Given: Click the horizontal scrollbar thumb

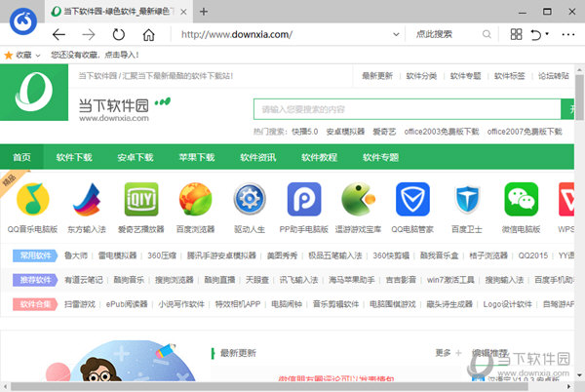Looking at the screenshot, I should [x=269, y=387].
